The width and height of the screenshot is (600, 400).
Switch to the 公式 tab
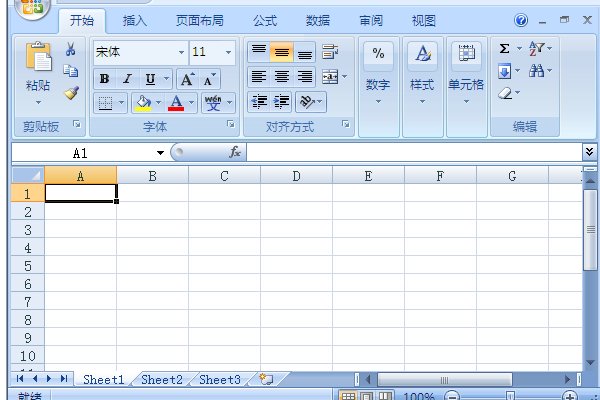[265, 21]
